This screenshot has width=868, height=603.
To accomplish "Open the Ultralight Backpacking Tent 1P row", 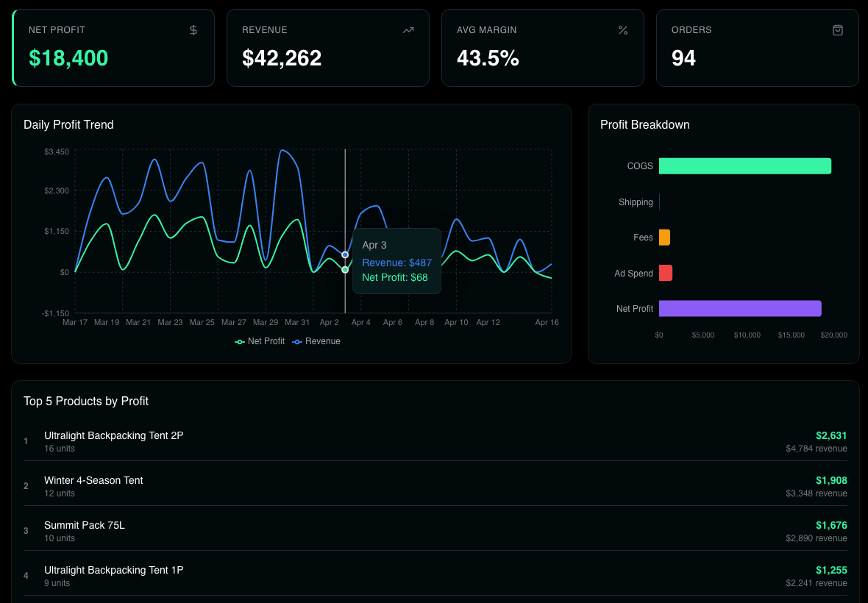I will click(x=435, y=576).
